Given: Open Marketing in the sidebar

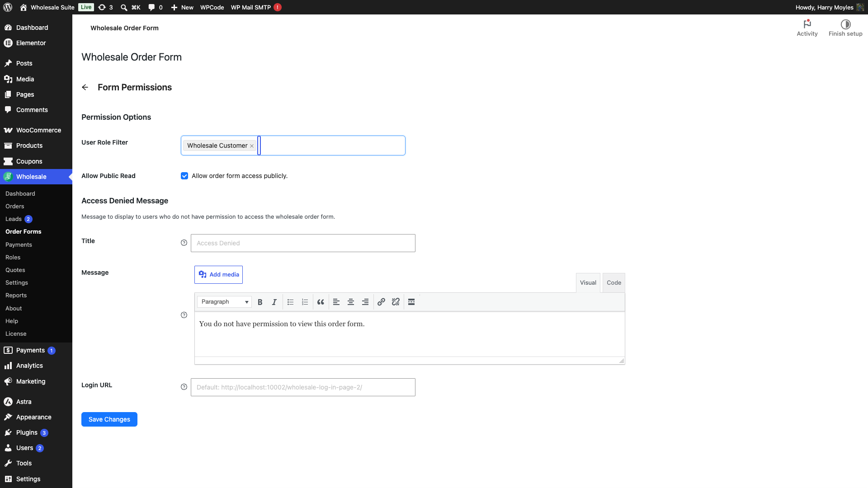Looking at the screenshot, I should pos(36,381).
